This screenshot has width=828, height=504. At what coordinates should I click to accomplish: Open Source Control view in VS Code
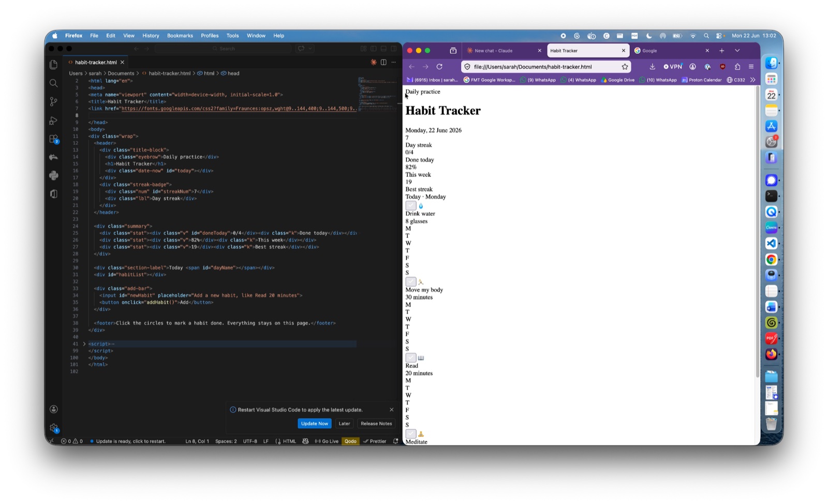[x=53, y=101]
